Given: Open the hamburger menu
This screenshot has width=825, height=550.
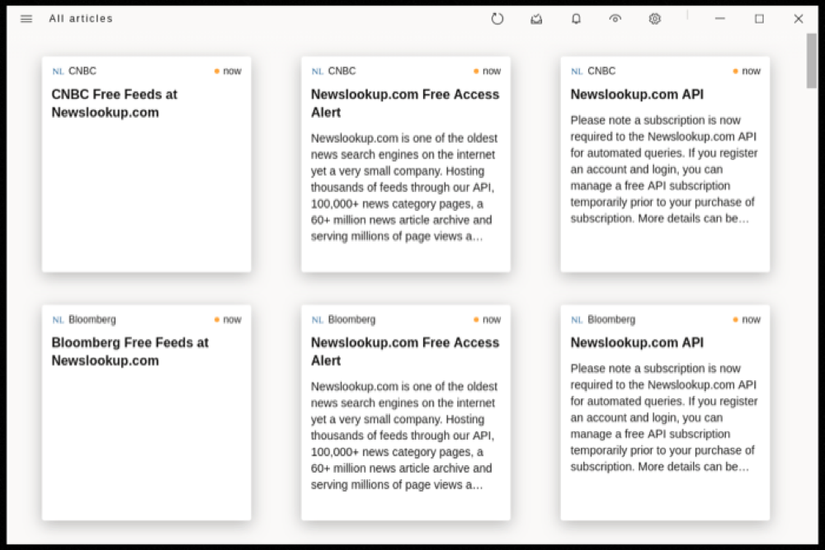Looking at the screenshot, I should point(26,19).
